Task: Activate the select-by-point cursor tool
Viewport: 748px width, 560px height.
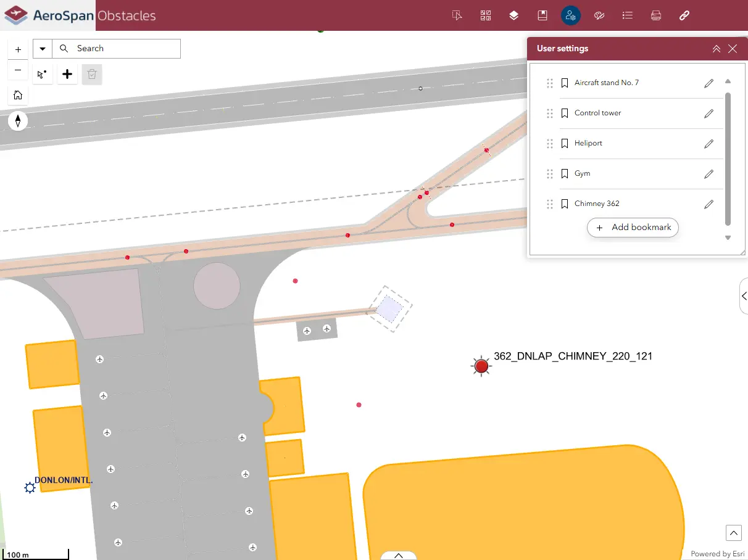Action: point(42,75)
